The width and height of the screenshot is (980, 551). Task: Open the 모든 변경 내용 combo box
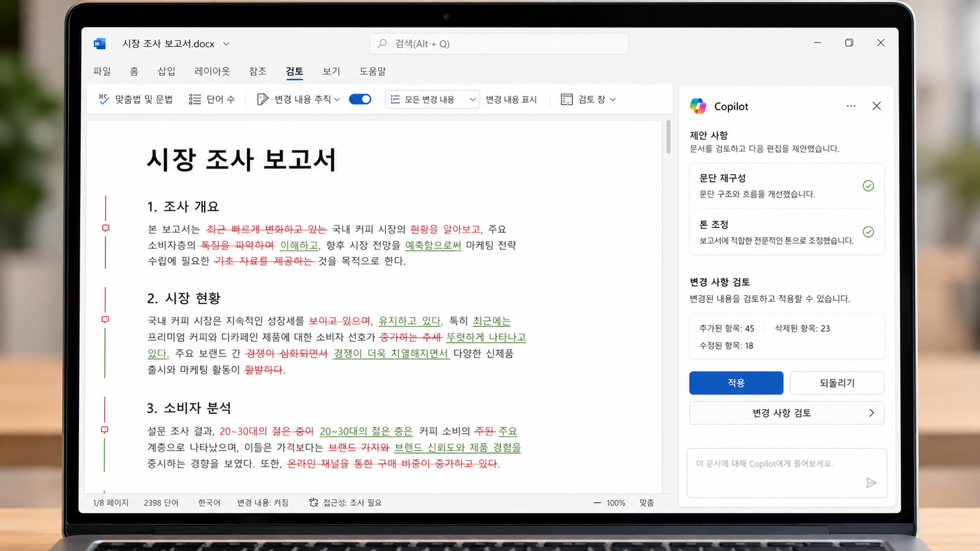point(432,99)
